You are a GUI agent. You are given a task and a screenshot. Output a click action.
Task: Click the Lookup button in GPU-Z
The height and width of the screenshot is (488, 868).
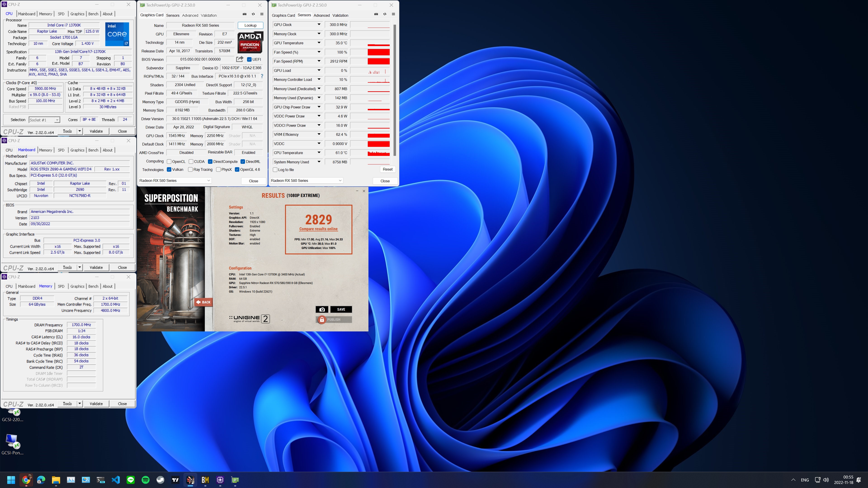pos(250,25)
